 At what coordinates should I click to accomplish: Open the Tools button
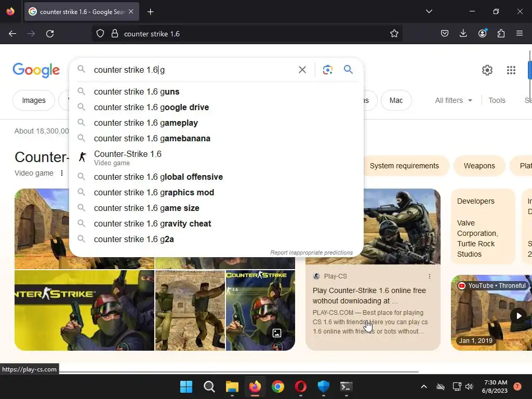(497, 100)
